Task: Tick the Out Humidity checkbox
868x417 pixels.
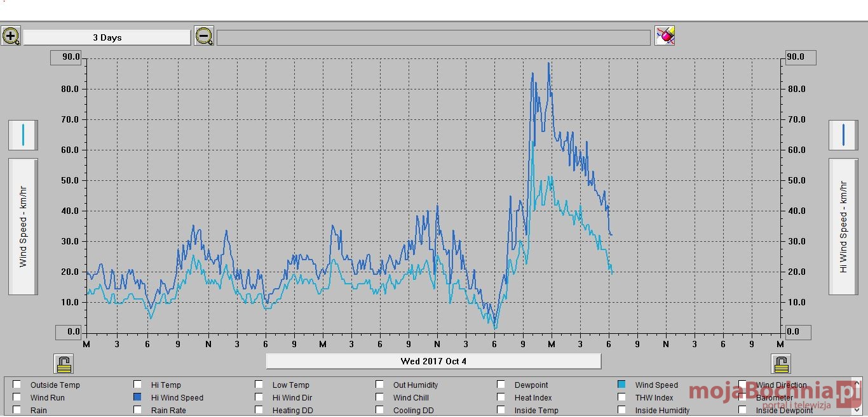Action: pyautogui.click(x=379, y=384)
